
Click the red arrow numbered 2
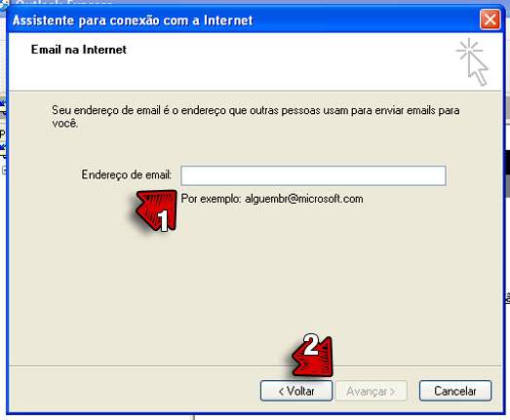tap(313, 356)
